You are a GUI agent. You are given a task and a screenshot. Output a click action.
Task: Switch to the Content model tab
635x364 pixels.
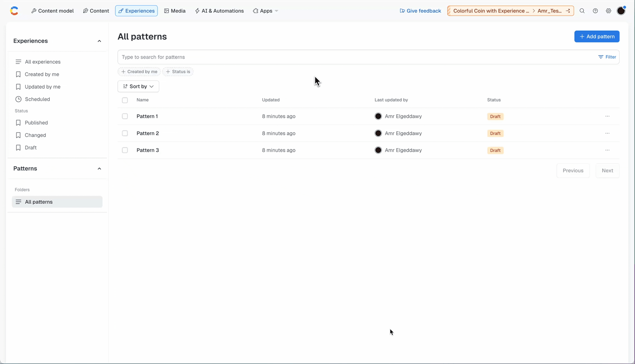(x=53, y=11)
